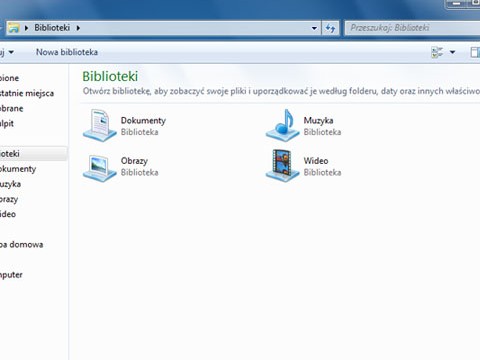The height and width of the screenshot is (360, 480).
Task: Select homegroup item ending 'domowa' in sidebar
Action: point(21,245)
